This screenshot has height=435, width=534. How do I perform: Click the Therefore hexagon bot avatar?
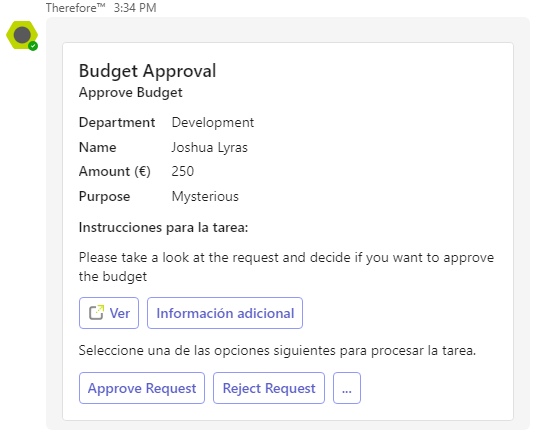22,35
